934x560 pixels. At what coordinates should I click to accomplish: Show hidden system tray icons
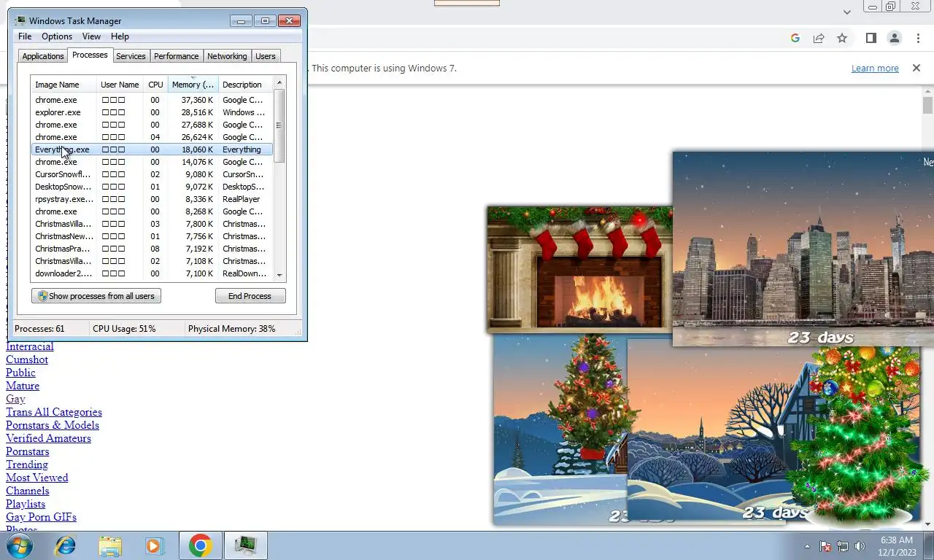click(x=807, y=546)
